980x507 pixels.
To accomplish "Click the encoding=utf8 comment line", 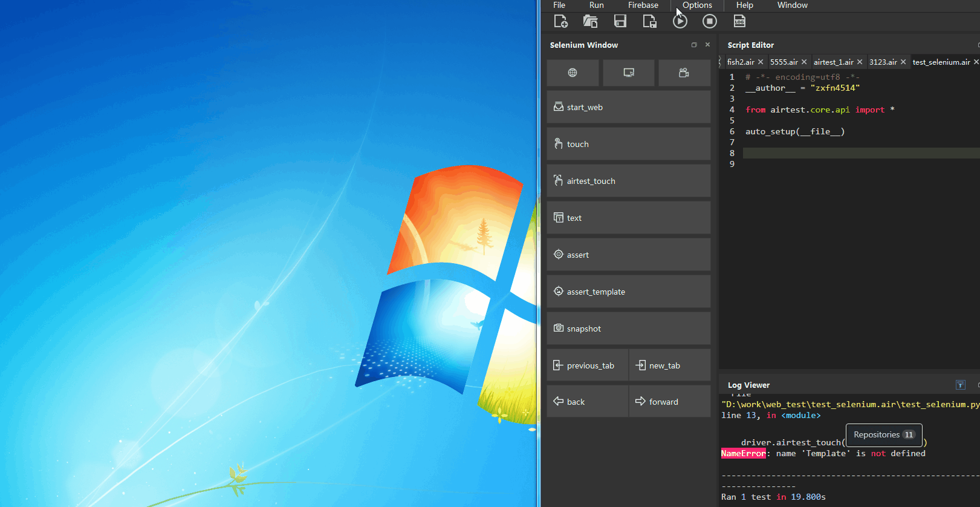I will click(802, 77).
